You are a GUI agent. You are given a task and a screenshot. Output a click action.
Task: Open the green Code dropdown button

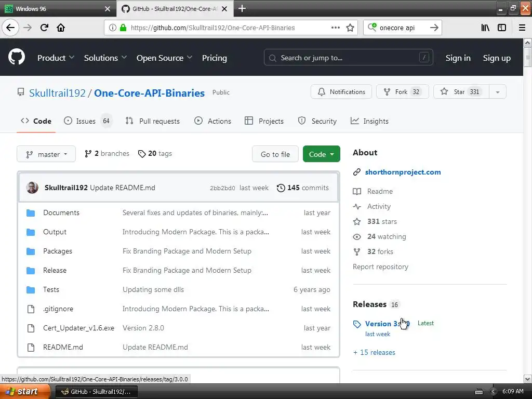[321, 154]
